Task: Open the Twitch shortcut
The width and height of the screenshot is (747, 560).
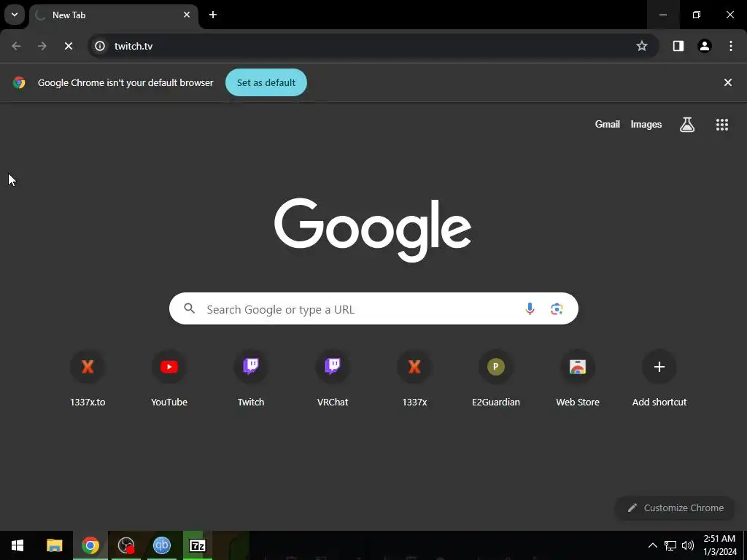Action: [251, 378]
